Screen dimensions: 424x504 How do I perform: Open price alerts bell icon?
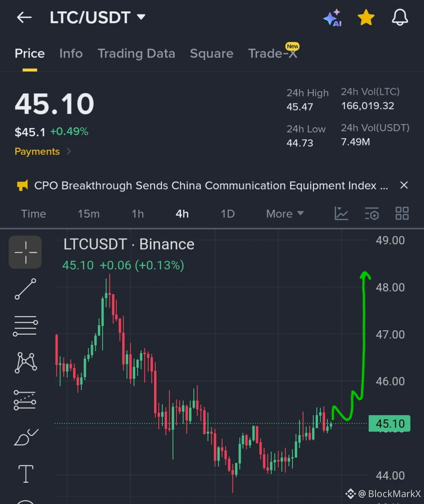[x=400, y=18]
